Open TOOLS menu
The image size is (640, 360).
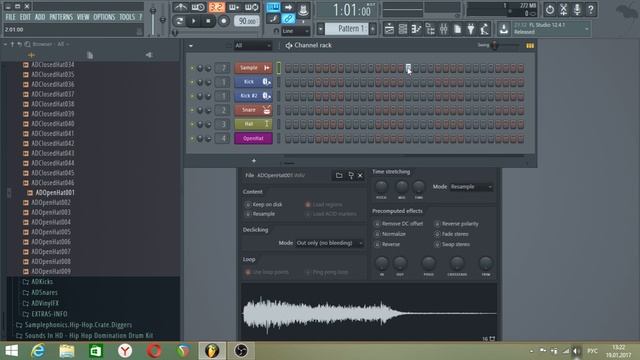127,17
